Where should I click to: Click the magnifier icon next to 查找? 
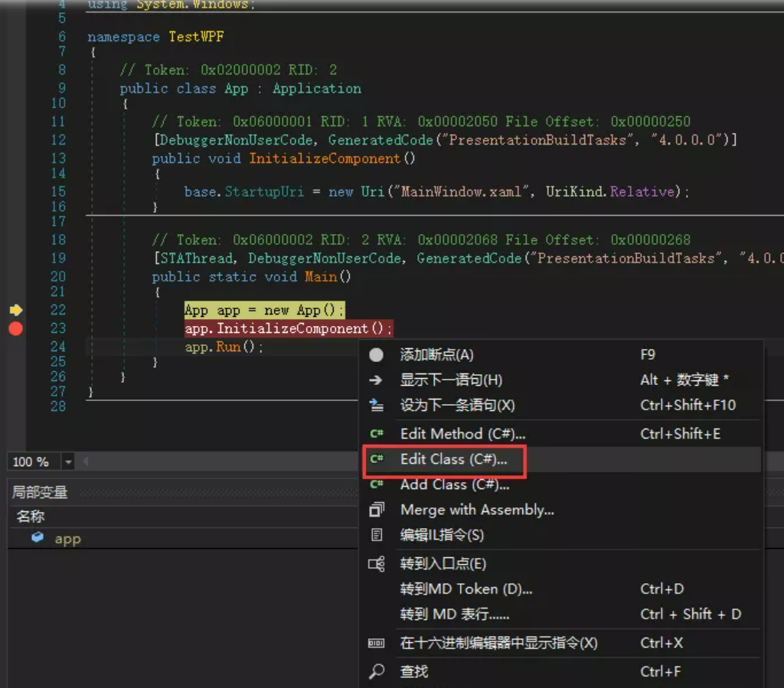click(376, 671)
